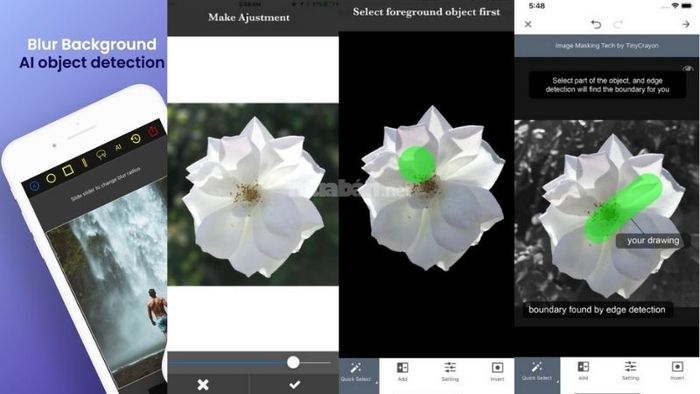Screen dimensions: 700x394
Task: Confirm with the checkmark in Make Ajustment
Action: coord(295,384)
